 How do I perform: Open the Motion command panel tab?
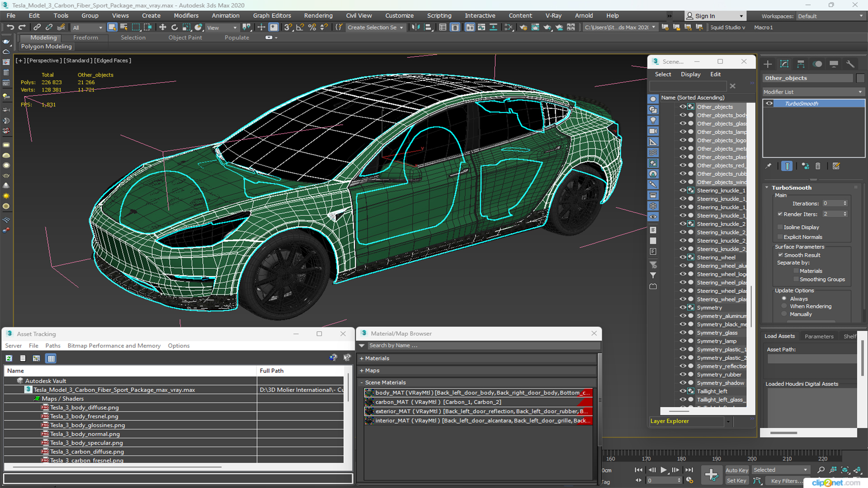pyautogui.click(x=817, y=64)
